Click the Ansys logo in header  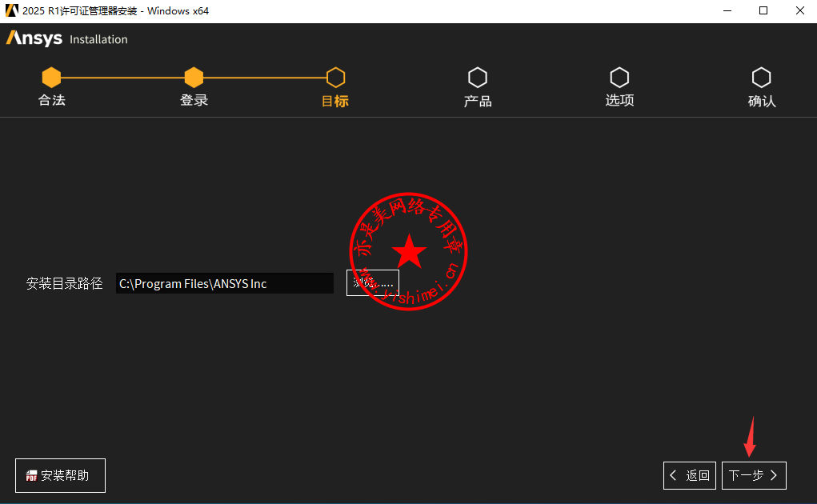[34, 38]
